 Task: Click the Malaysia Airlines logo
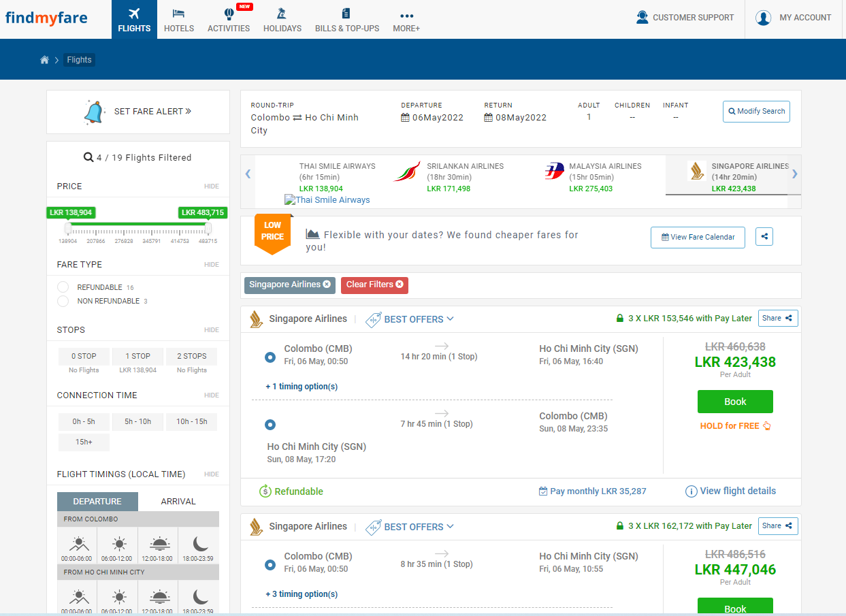click(555, 172)
